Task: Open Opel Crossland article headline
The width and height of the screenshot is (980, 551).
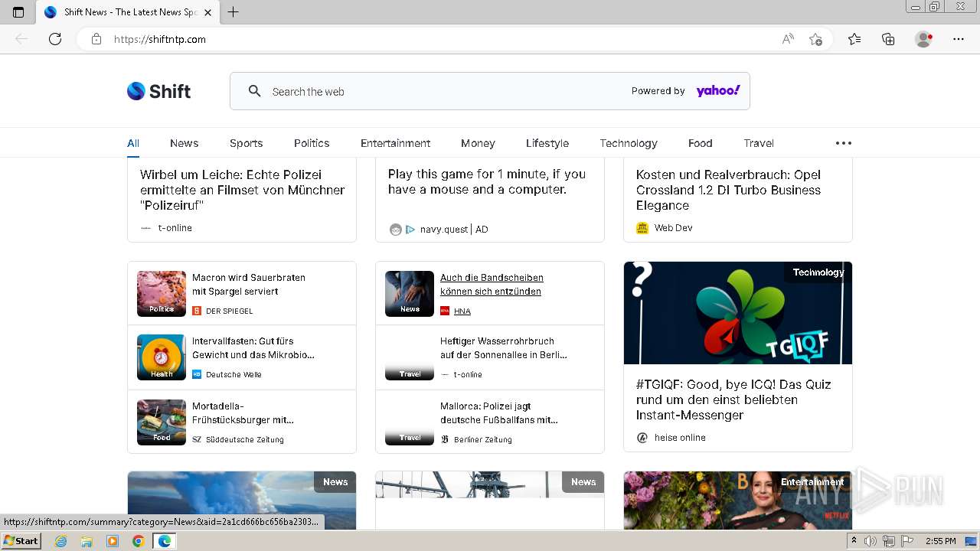Action: (728, 190)
